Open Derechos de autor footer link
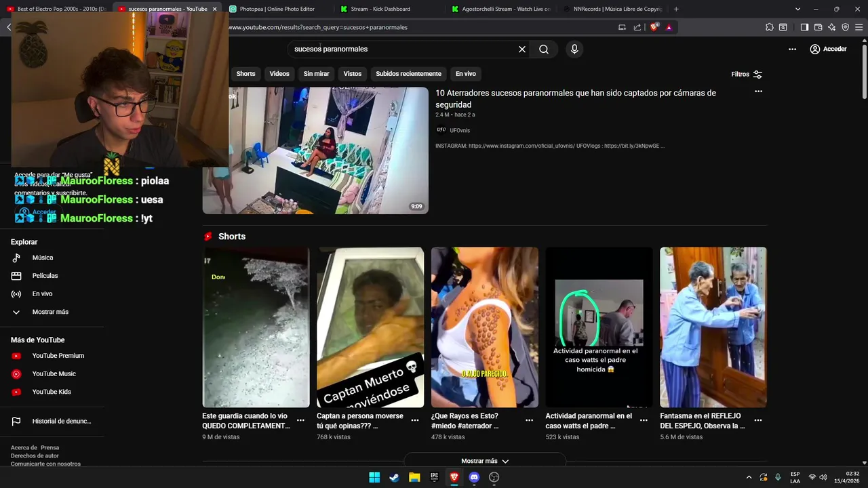Screen dimensions: 868x488 (35, 455)
